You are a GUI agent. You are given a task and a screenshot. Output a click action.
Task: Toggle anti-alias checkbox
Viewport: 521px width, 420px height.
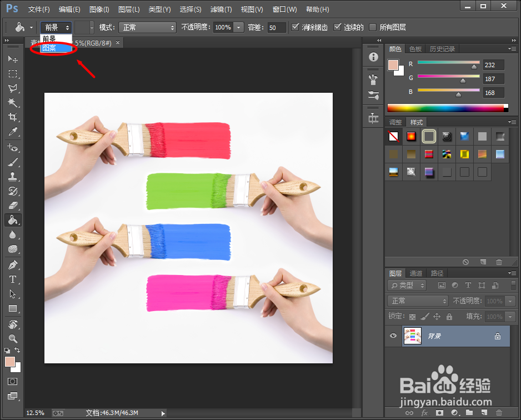[295, 27]
